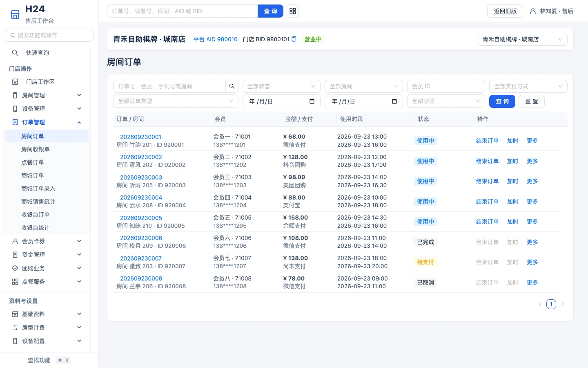Select 点餐订单 in sidebar menu
The image size is (588, 368).
click(x=47, y=162)
